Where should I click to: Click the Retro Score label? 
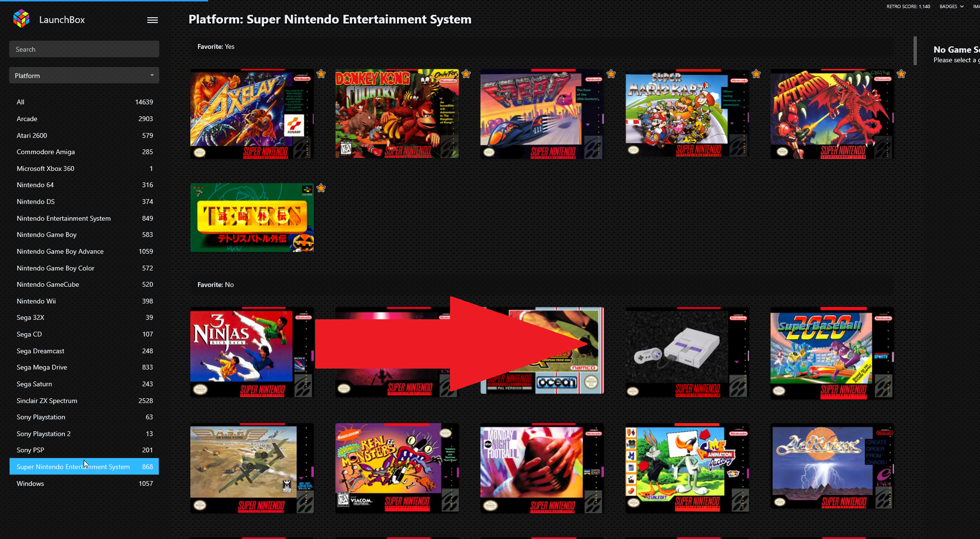tap(908, 6)
